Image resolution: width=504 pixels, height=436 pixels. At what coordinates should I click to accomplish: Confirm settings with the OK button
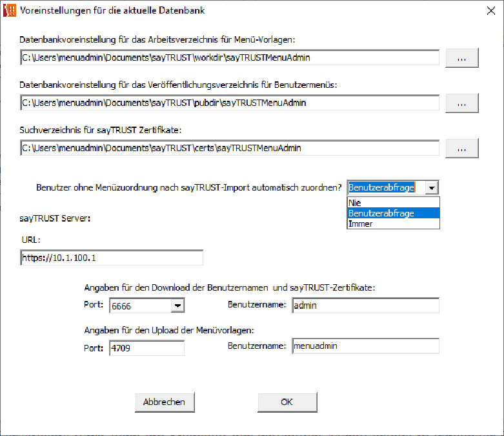point(287,402)
